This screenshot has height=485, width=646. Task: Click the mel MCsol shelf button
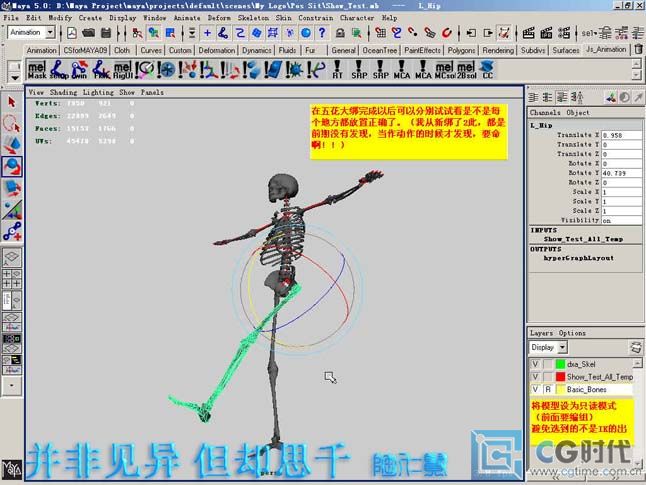click(x=444, y=70)
